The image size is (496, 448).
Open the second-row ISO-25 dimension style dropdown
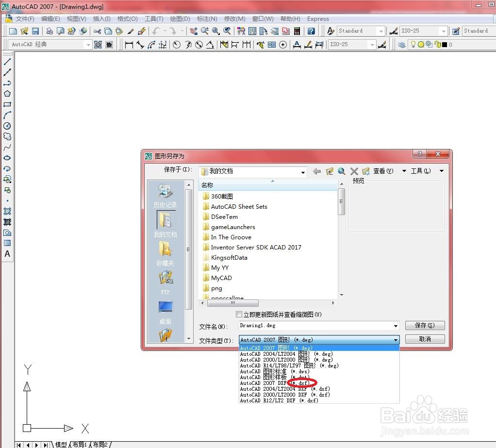pos(372,45)
